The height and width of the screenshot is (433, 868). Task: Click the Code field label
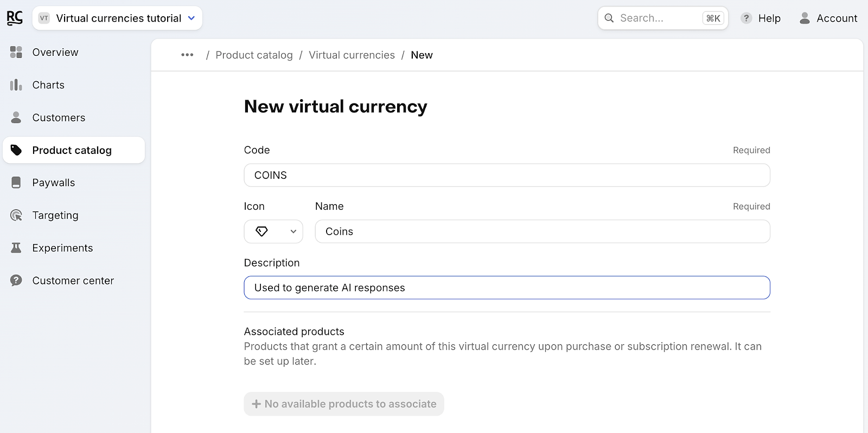[257, 150]
